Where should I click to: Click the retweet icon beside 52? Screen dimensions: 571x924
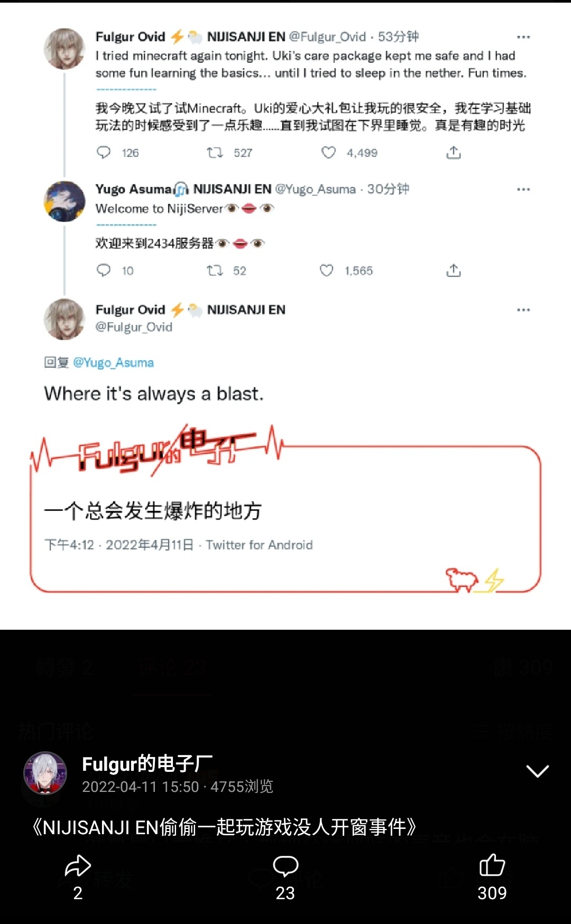(x=215, y=270)
